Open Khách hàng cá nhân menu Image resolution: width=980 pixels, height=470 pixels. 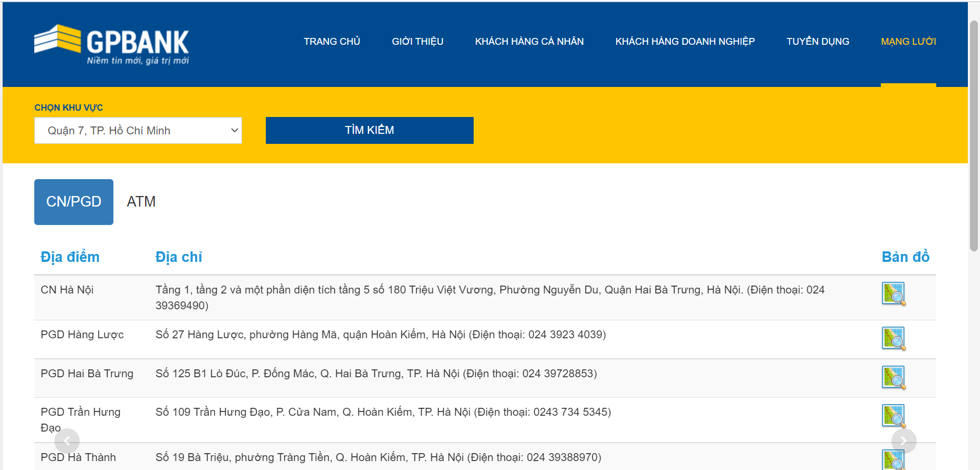530,42
